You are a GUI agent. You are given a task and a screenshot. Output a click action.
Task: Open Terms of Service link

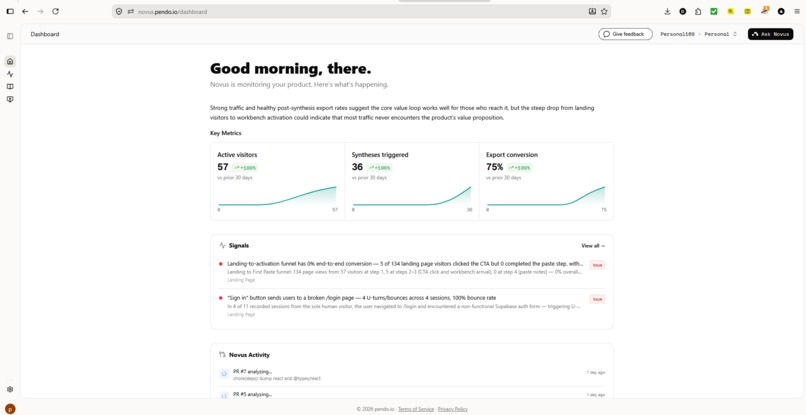pyautogui.click(x=416, y=409)
